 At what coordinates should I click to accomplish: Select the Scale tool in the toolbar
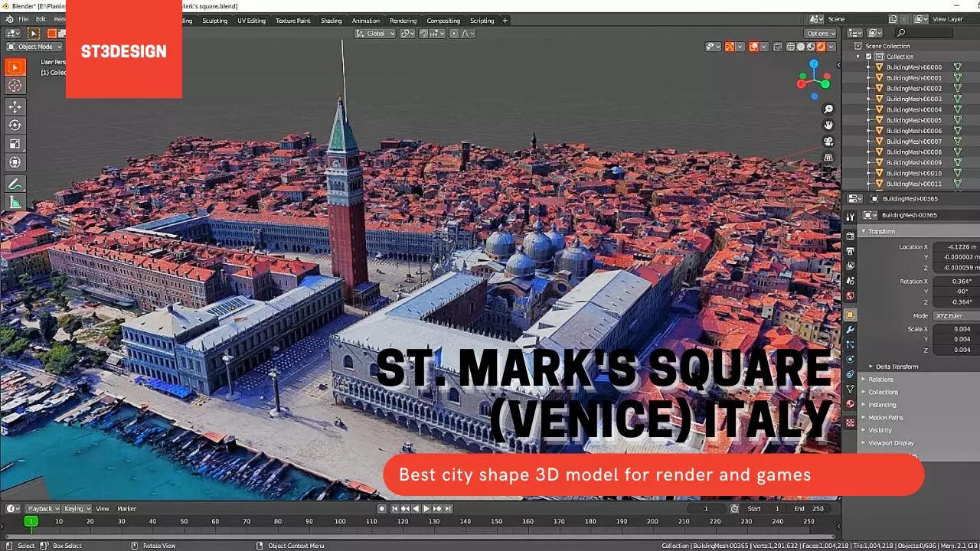pos(15,144)
